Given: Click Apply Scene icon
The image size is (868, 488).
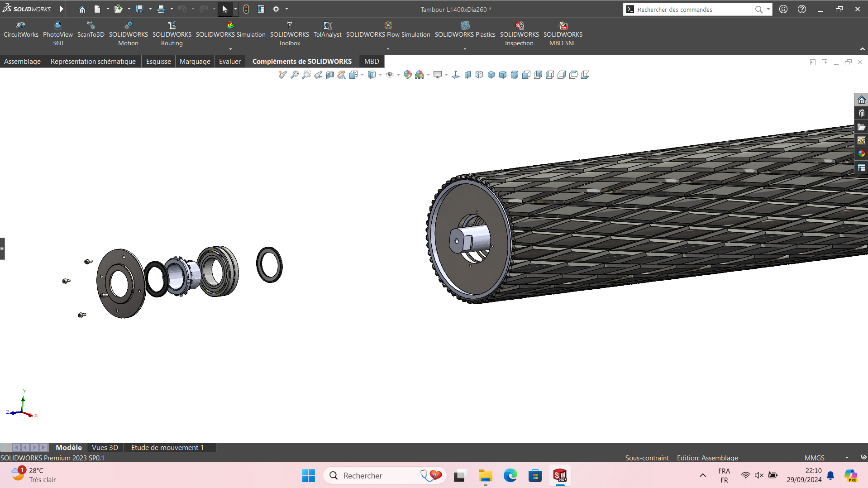Looking at the screenshot, I should [420, 75].
